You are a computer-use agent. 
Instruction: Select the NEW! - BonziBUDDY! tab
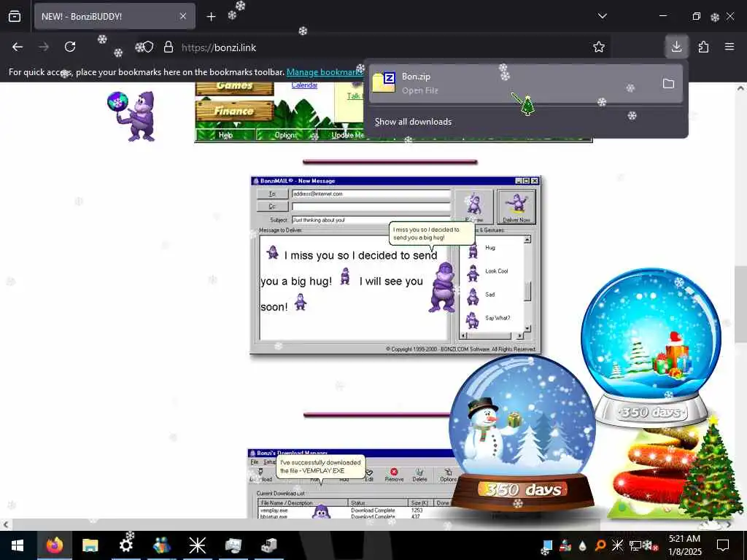tap(115, 16)
